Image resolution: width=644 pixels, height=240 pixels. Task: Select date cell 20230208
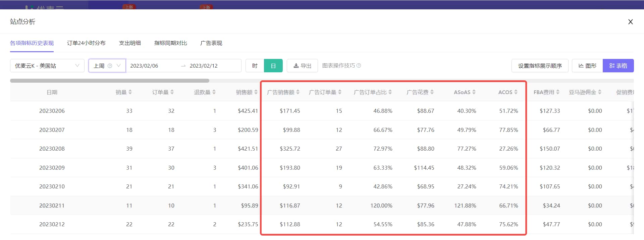[52, 149]
